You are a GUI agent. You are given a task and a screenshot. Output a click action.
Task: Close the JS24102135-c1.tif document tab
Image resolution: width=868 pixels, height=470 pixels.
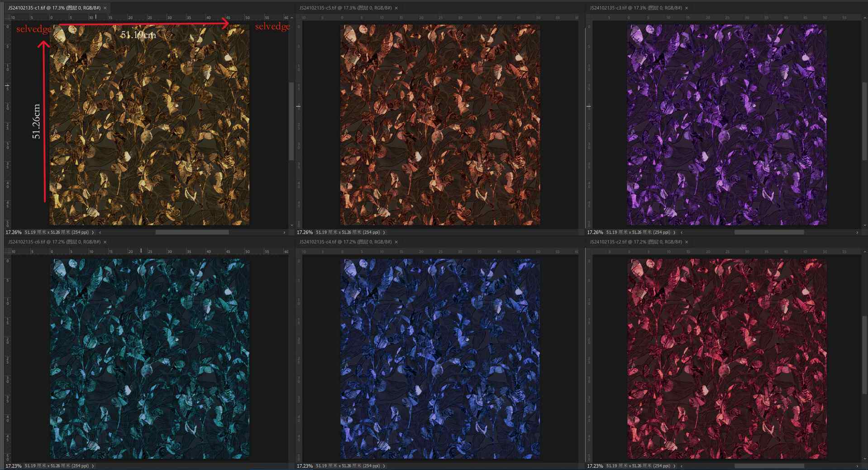pyautogui.click(x=105, y=8)
